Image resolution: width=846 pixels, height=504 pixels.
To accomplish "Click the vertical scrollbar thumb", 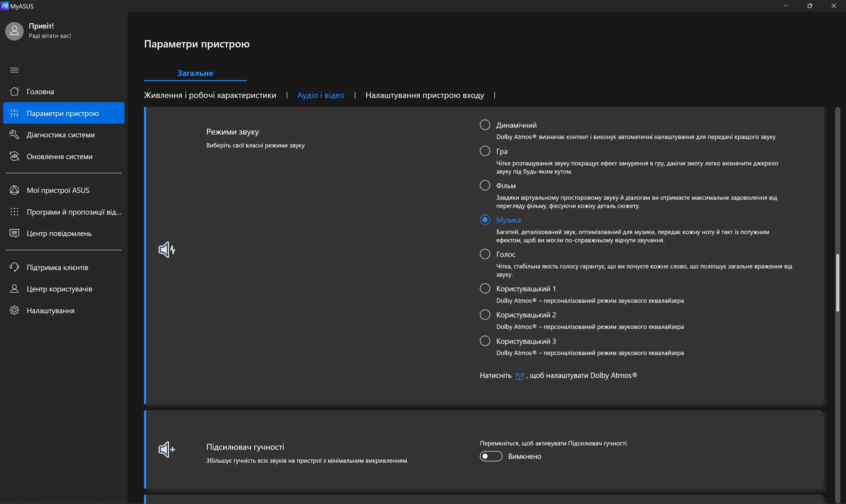I will point(837,283).
